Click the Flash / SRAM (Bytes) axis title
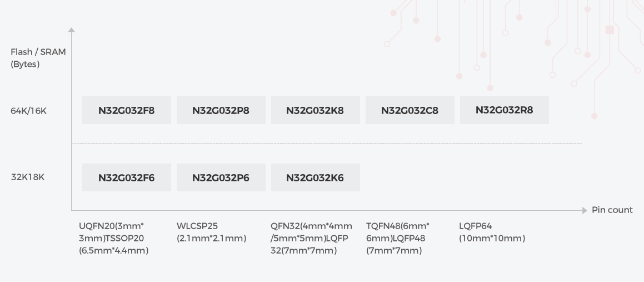Screen dimensions: 644x282 pyautogui.click(x=38, y=58)
